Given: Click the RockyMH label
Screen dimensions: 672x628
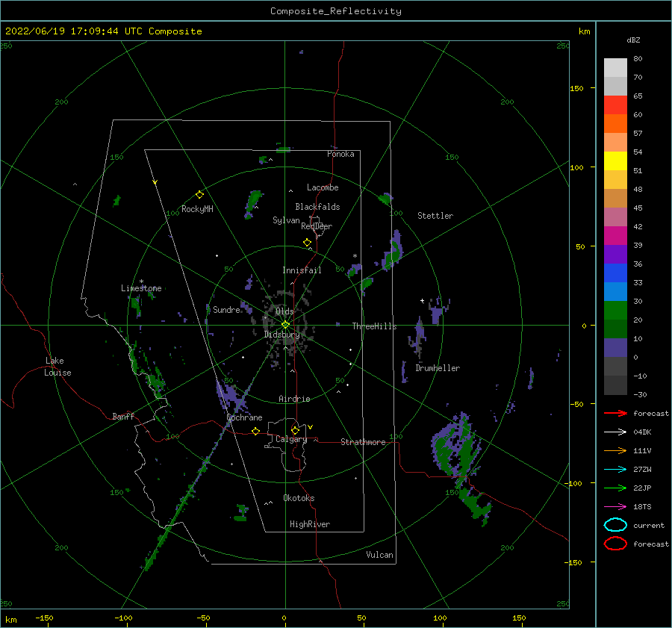Looking at the screenshot, I should pyautogui.click(x=197, y=209).
